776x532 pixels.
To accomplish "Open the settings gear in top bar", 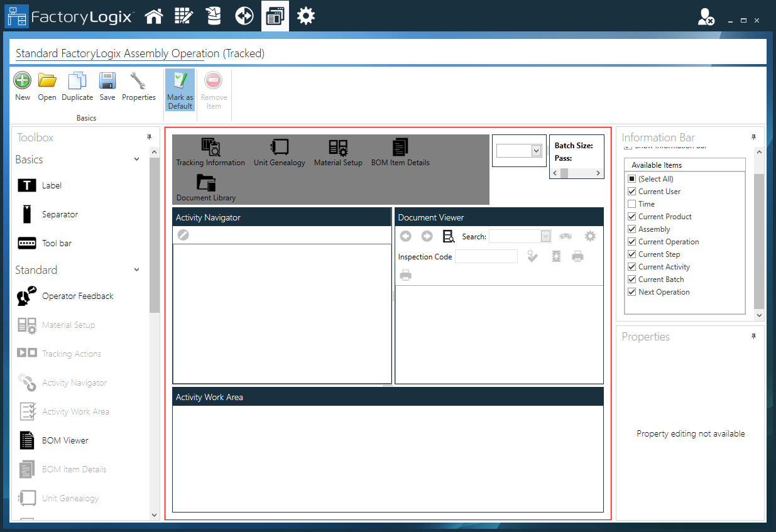I will [x=306, y=16].
